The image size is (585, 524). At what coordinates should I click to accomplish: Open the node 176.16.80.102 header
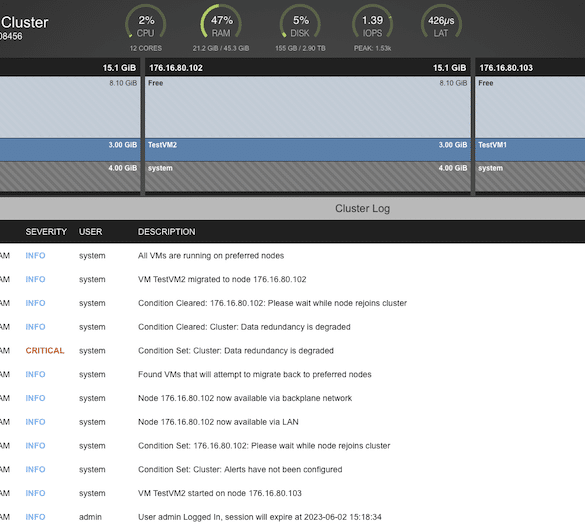tap(308, 68)
